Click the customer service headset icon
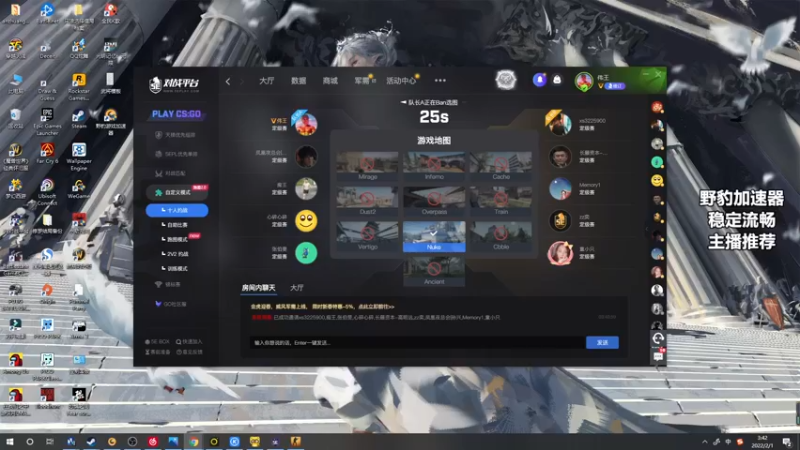Viewport: 800px width, 450px height. click(x=658, y=338)
